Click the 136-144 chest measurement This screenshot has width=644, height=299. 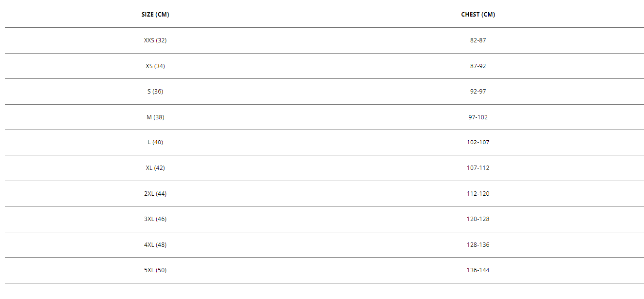(x=478, y=270)
